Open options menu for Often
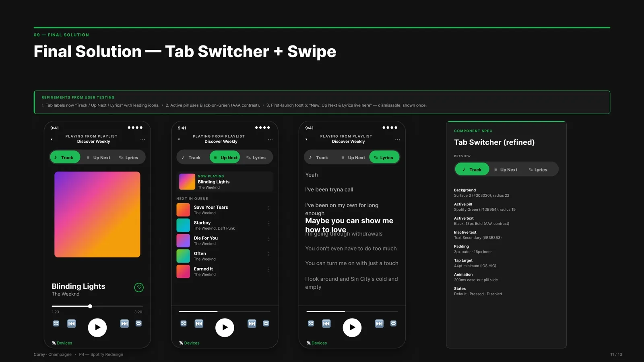This screenshot has width=644, height=362. tap(269, 254)
